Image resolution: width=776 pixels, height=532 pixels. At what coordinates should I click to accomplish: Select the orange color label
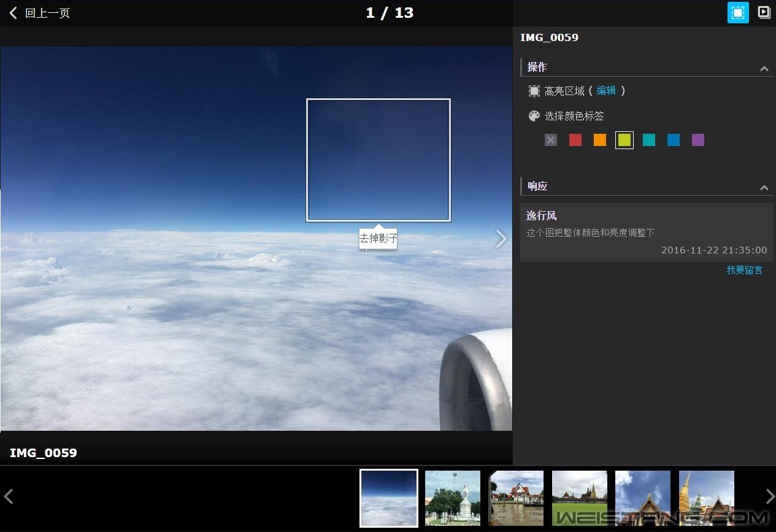600,140
